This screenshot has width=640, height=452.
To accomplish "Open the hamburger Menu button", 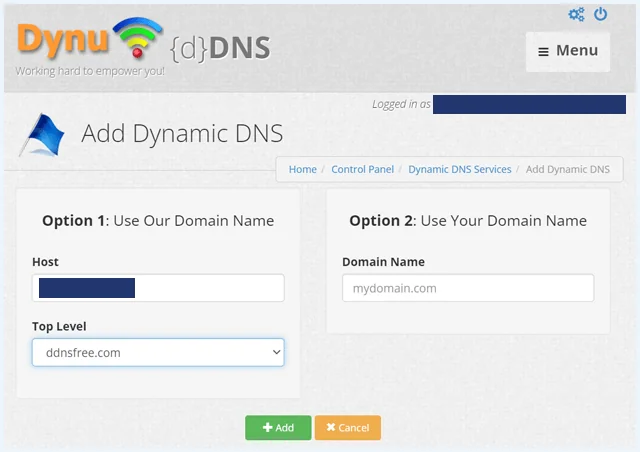I will click(568, 51).
